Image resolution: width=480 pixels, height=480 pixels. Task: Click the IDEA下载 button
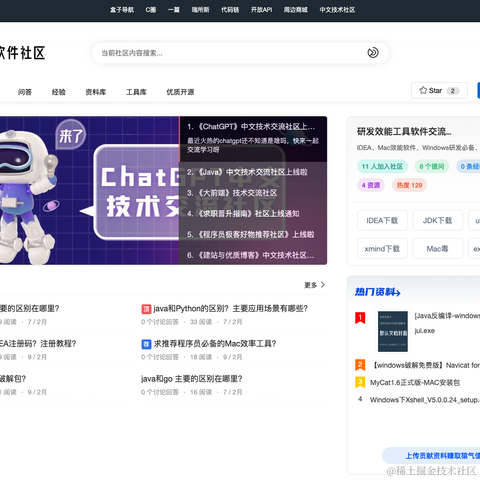(x=382, y=220)
